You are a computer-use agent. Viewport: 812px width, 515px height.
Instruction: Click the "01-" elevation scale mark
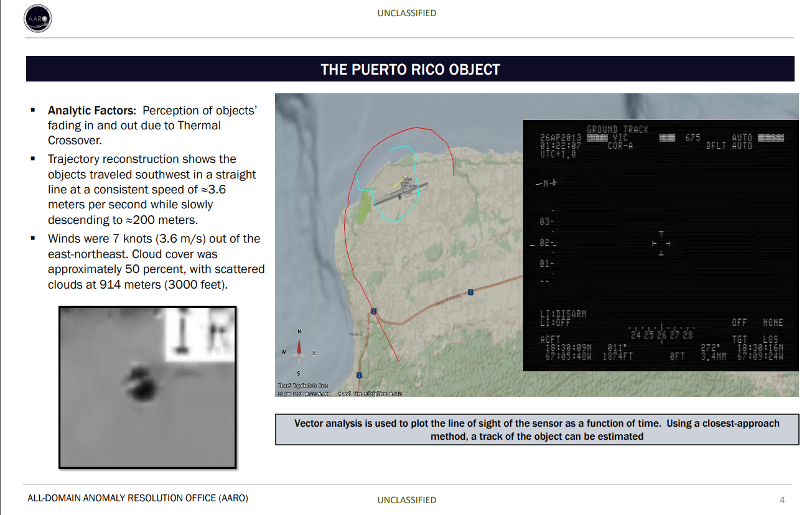click(548, 264)
